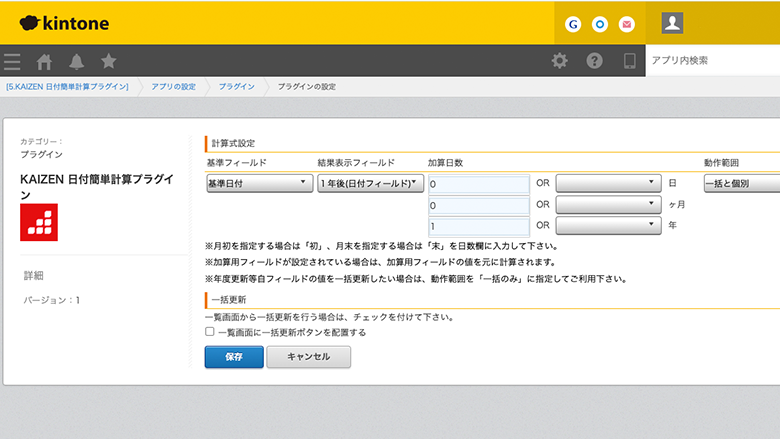Screen dimensions: 780x439
Task: Open the OR dropdown for 日 row
Action: 608,183
